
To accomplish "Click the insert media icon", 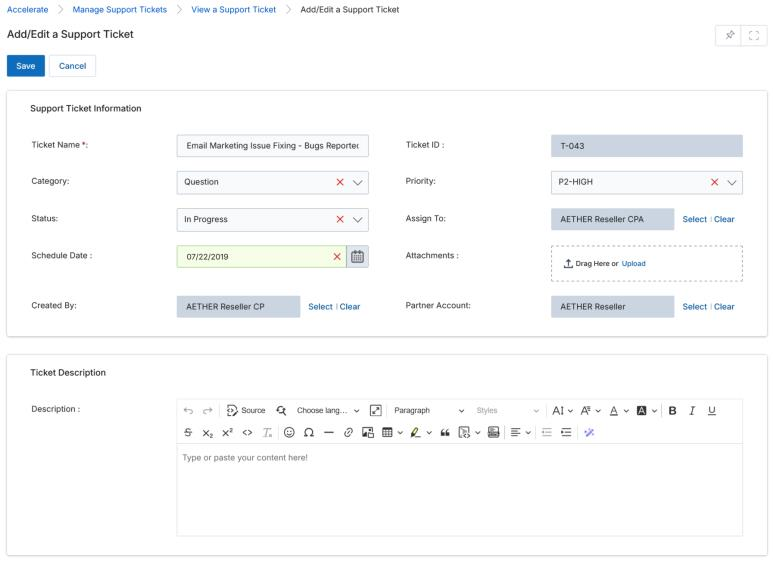I will [493, 433].
